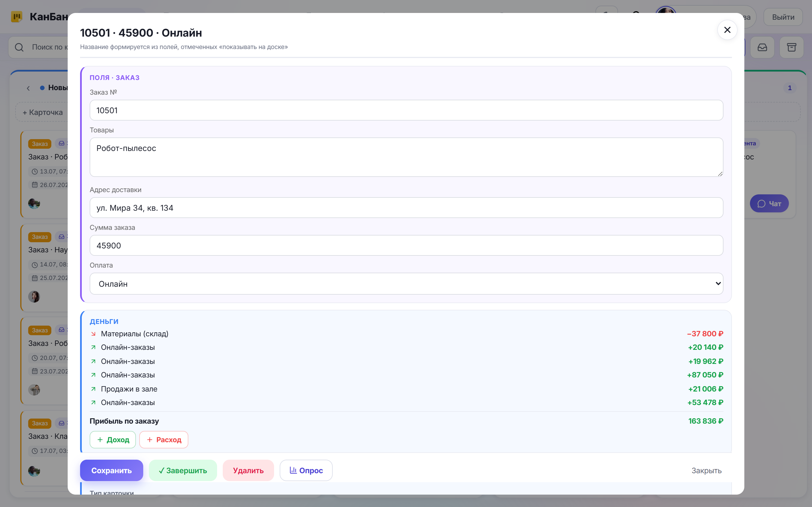Open the Chat bubble button
This screenshot has height=507, width=812.
coord(769,204)
